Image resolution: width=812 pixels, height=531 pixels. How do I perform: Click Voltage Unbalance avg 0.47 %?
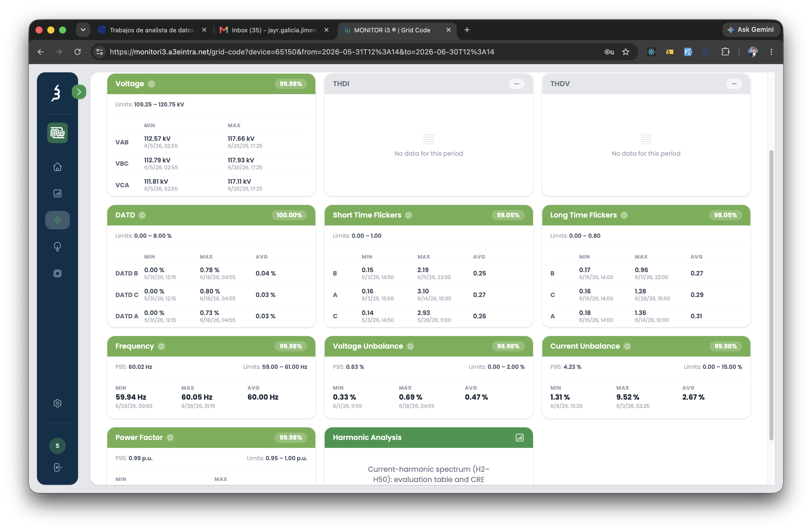point(476,397)
